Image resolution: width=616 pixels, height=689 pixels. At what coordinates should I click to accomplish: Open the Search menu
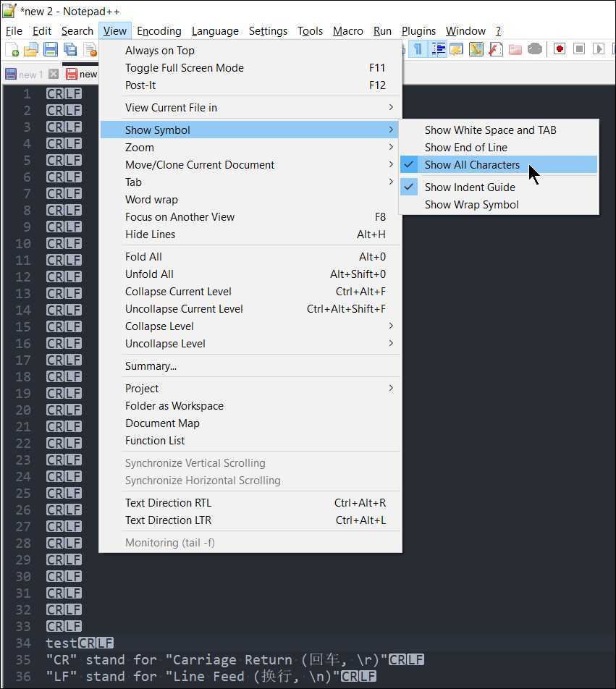77,31
